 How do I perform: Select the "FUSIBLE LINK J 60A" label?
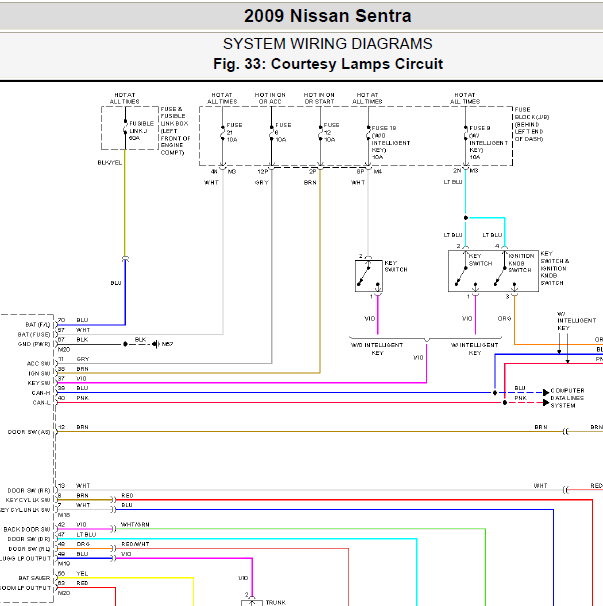pyautogui.click(x=141, y=131)
